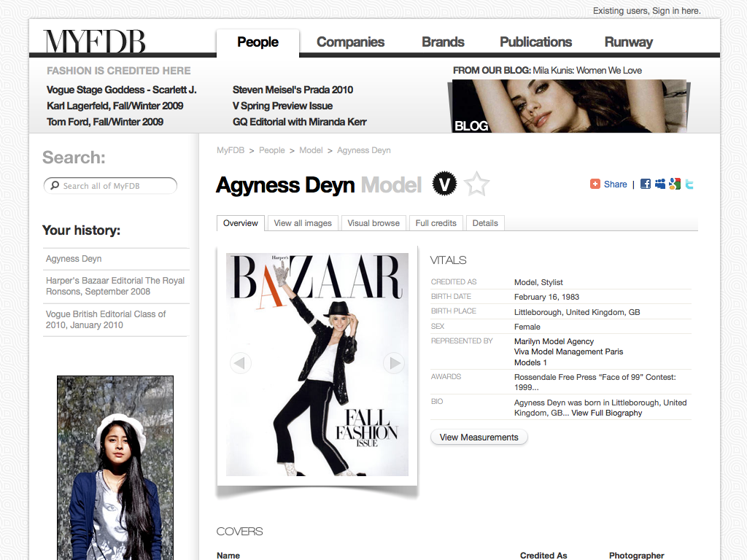
Task: Click the verified V badge
Action: pos(444,184)
